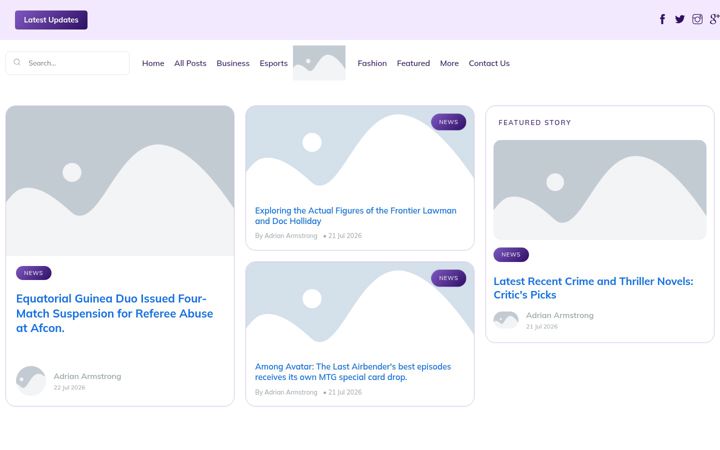This screenshot has height=450, width=720.
Task: Click By Adrian Armstrong on the Lawman card
Action: pos(286,236)
